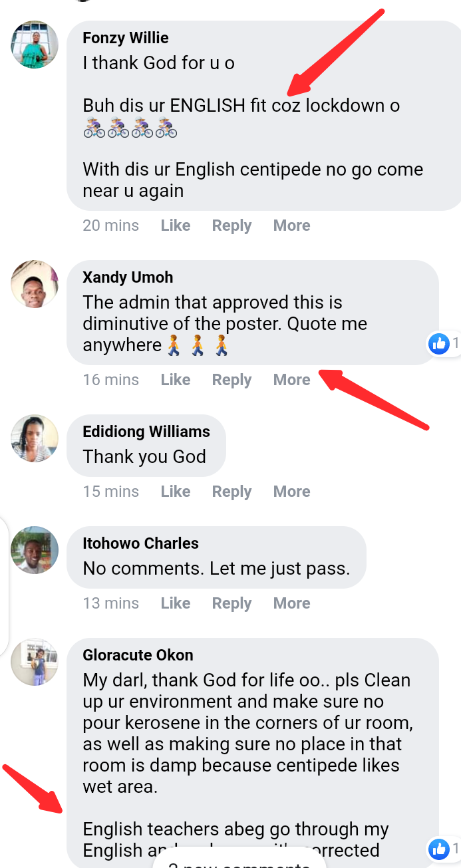Screen dimensions: 461x868
Task: Open Fonzy Willie's profile name link
Action: click(x=126, y=38)
